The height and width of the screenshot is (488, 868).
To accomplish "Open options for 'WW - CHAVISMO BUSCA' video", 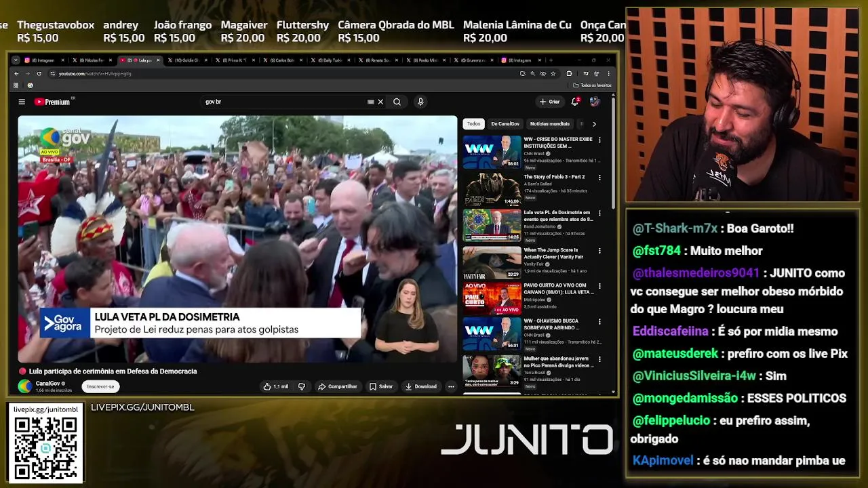I will [x=599, y=322].
